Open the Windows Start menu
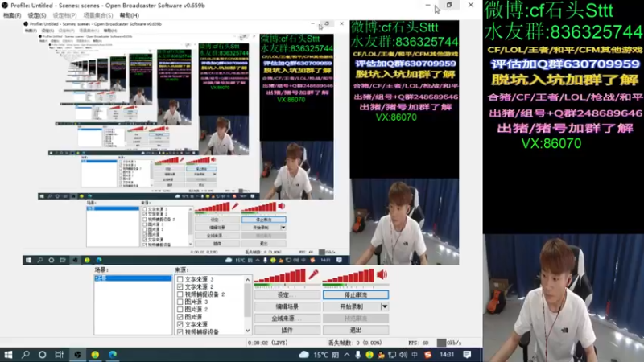This screenshot has width=644, height=362. [x=8, y=354]
